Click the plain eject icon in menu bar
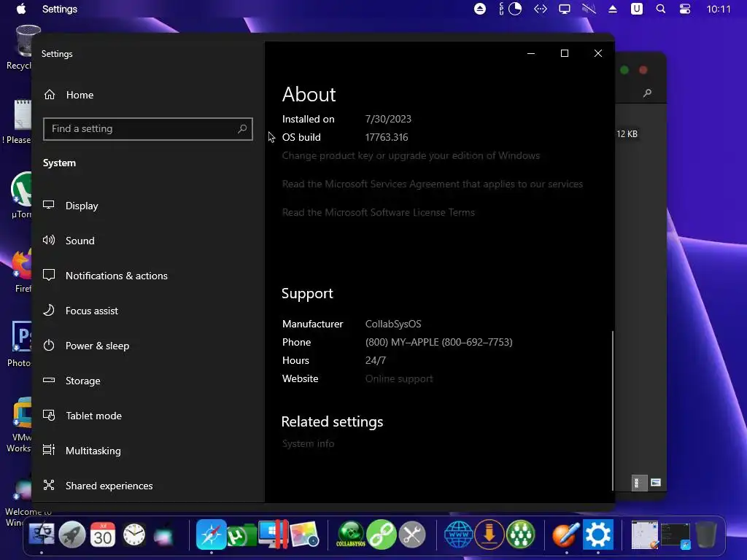Viewport: 747px width, 560px height. 613,9
